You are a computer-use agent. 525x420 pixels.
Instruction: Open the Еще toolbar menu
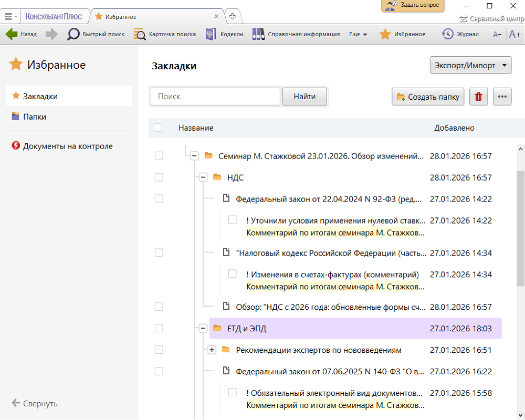pos(358,34)
